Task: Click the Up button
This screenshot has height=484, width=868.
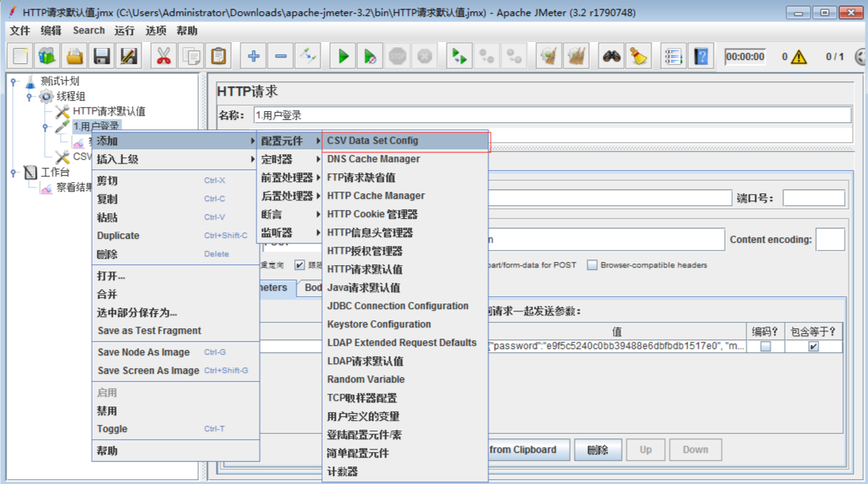Action: click(x=646, y=450)
